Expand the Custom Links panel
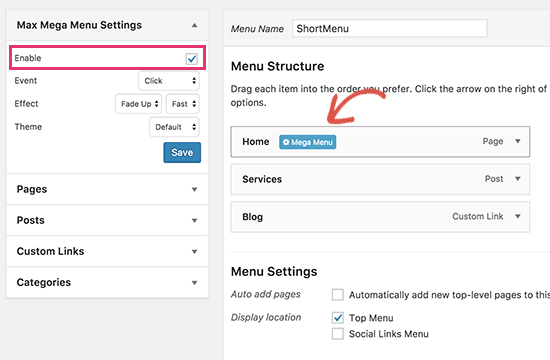This screenshot has height=360, width=550. [x=107, y=251]
